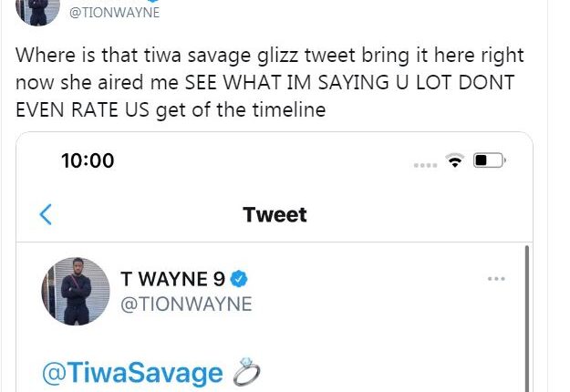Click the battery indicator icon

click(489, 161)
